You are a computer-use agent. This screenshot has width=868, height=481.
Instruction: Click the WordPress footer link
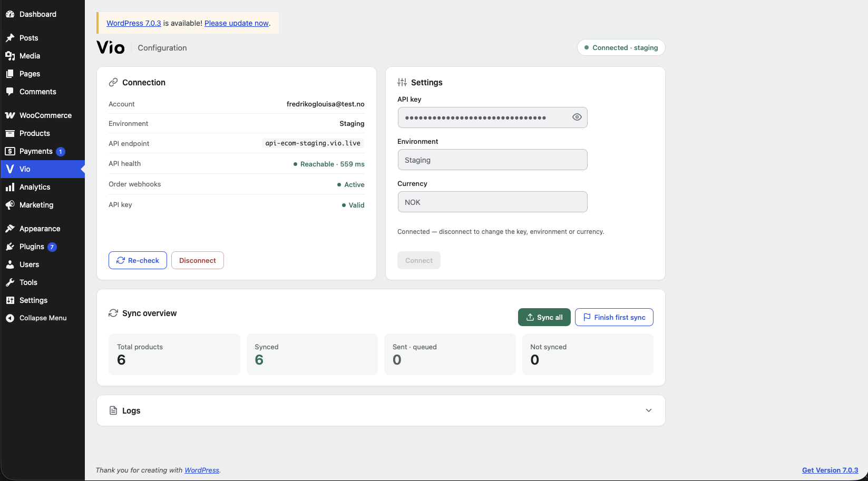[202, 470]
